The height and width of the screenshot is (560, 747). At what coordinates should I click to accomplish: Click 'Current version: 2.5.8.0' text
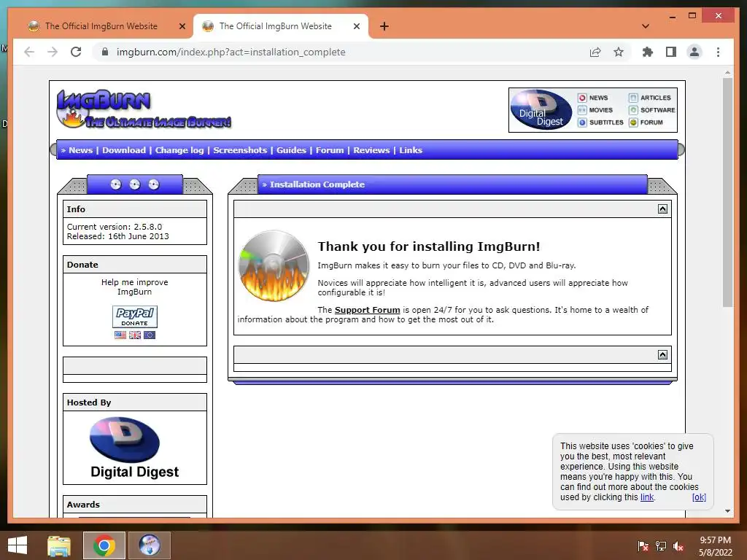click(x=115, y=227)
